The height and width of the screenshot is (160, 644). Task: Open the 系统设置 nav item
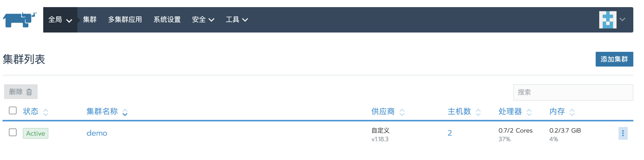pos(167,20)
